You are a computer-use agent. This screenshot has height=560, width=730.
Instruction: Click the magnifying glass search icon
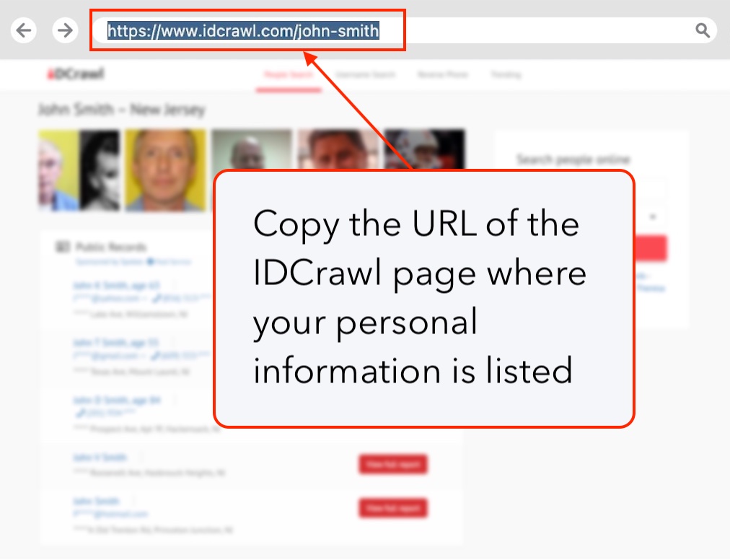coord(703,30)
